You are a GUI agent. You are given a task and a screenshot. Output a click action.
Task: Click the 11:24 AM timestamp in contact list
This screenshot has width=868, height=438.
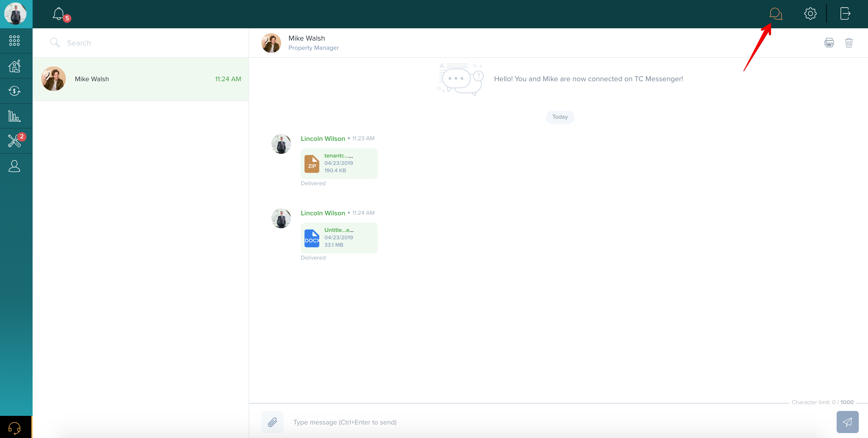pyautogui.click(x=228, y=79)
